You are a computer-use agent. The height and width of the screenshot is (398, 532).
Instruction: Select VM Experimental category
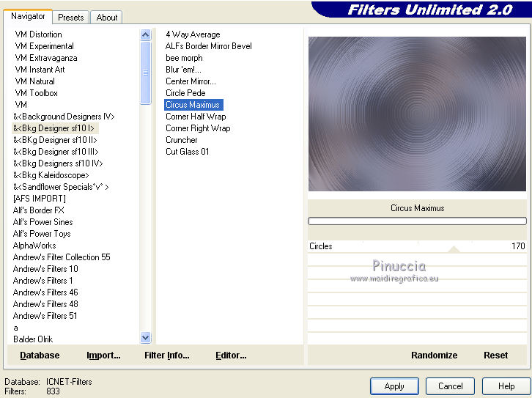[44, 46]
